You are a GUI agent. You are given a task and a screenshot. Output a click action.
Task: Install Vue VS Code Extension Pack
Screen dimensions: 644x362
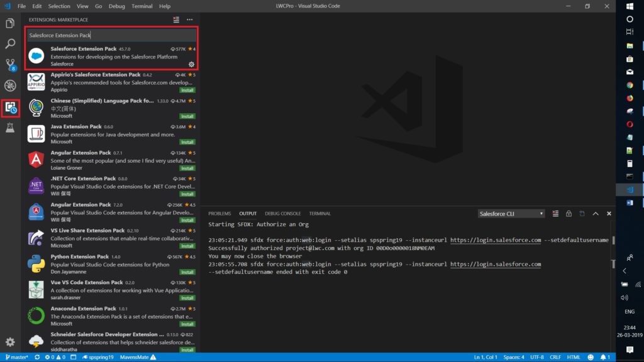pos(187,297)
